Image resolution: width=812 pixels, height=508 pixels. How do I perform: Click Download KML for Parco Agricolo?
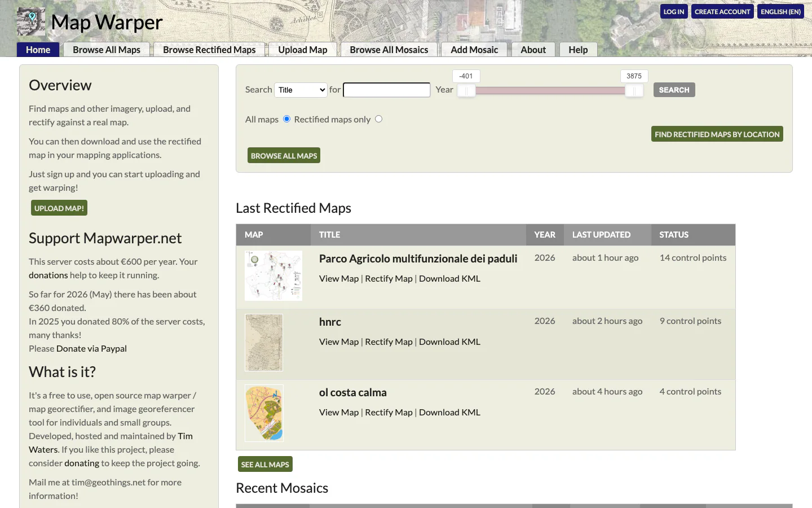pyautogui.click(x=449, y=278)
